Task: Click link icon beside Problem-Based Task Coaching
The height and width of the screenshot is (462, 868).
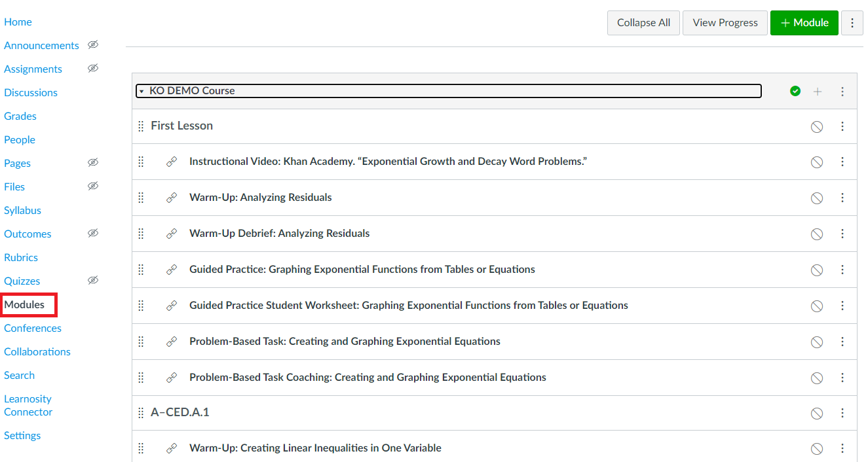Action: 172,378
